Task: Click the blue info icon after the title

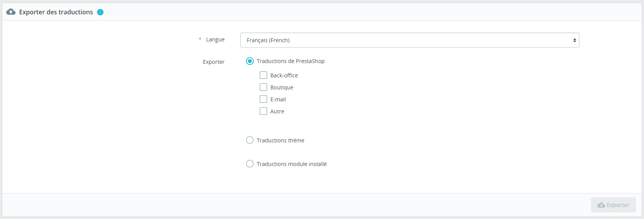Action: coord(100,12)
